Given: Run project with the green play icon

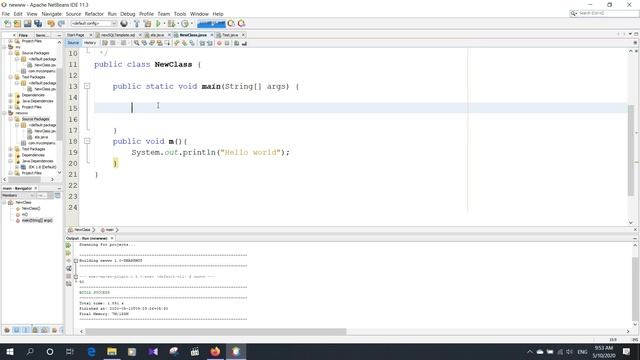Looking at the screenshot, I should pyautogui.click(x=158, y=24).
